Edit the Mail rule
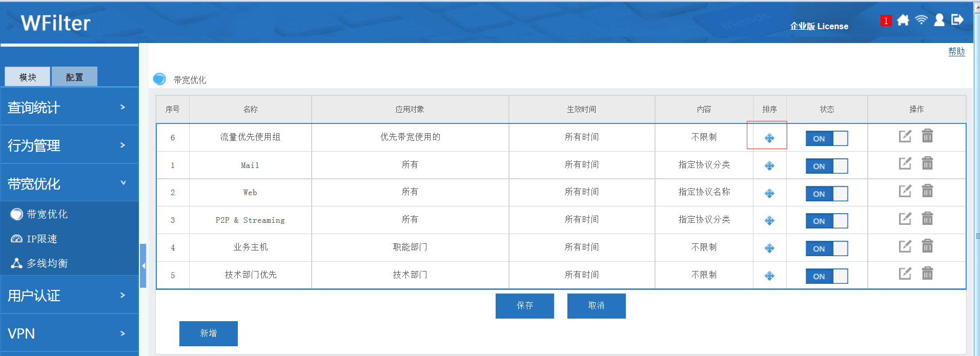 905,164
